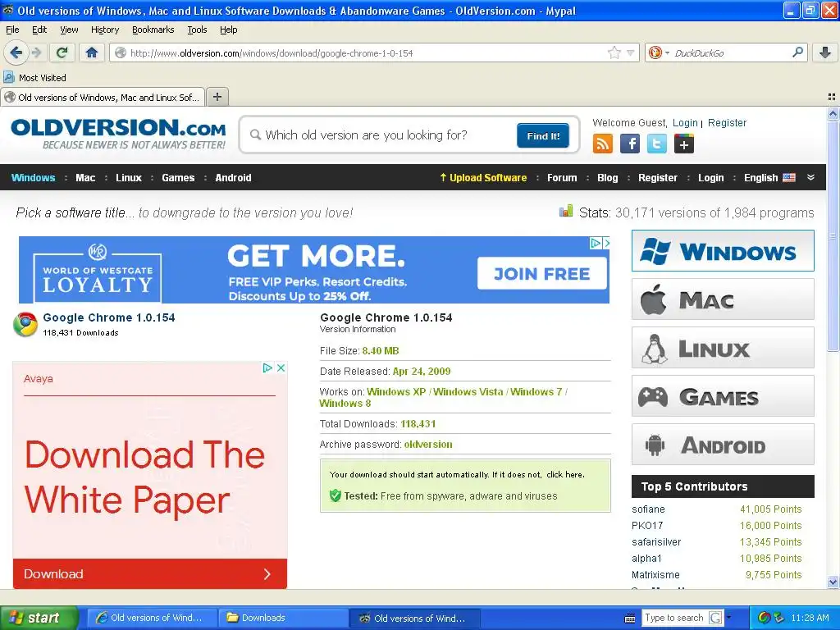Open the History menu

tap(104, 30)
